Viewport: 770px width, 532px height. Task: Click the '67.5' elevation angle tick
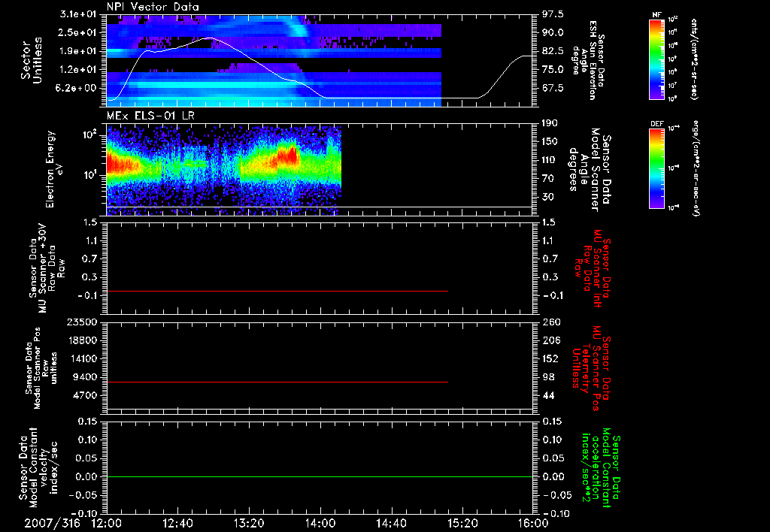tap(553, 88)
